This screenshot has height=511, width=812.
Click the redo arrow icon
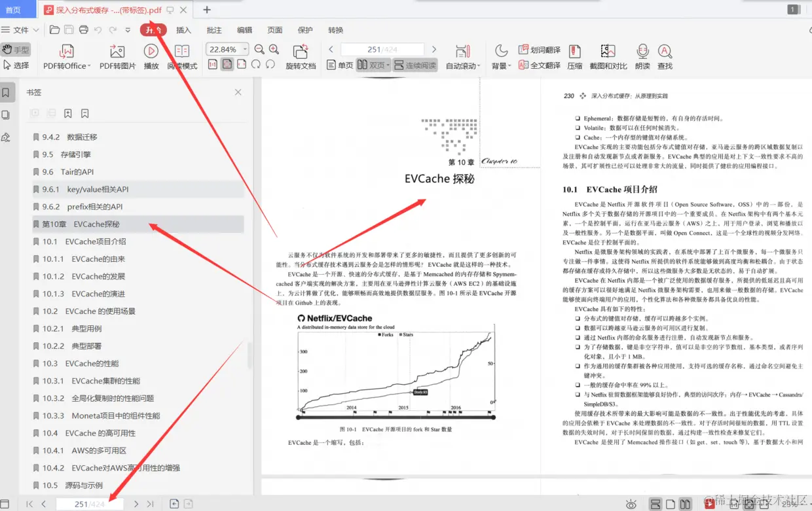tap(113, 30)
